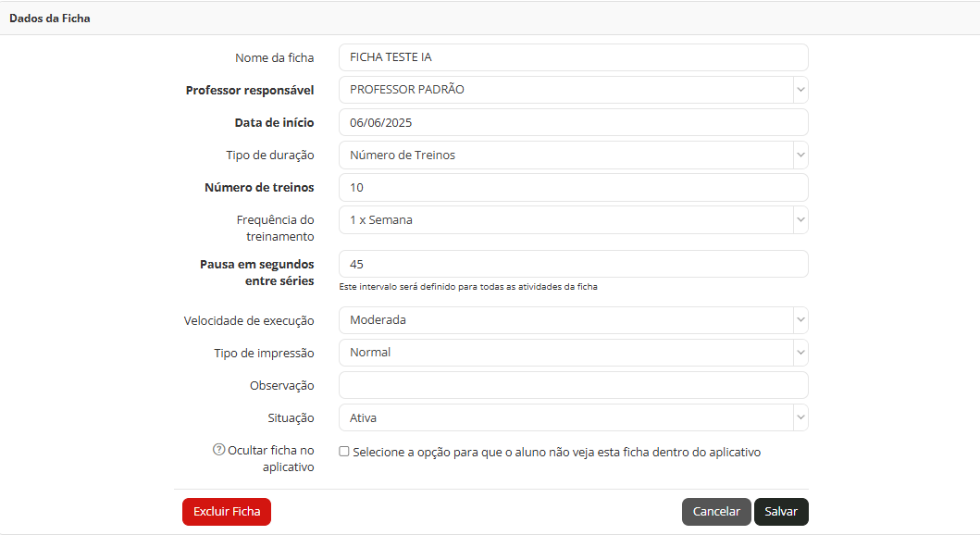Focus the Nome da ficha field
This screenshot has width=980, height=535.
pos(573,56)
